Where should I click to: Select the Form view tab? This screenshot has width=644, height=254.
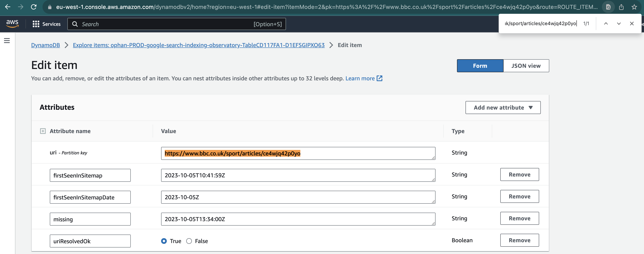point(480,66)
